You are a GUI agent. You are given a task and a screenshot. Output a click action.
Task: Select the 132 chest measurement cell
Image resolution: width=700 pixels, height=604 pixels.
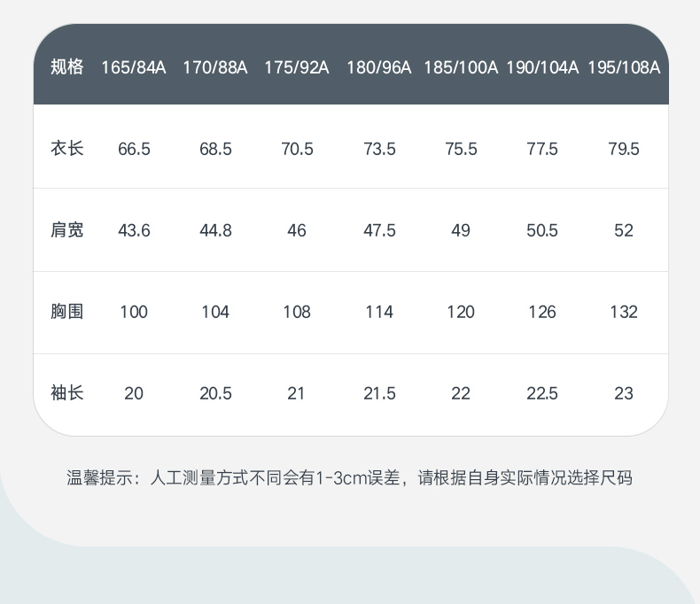point(624,312)
